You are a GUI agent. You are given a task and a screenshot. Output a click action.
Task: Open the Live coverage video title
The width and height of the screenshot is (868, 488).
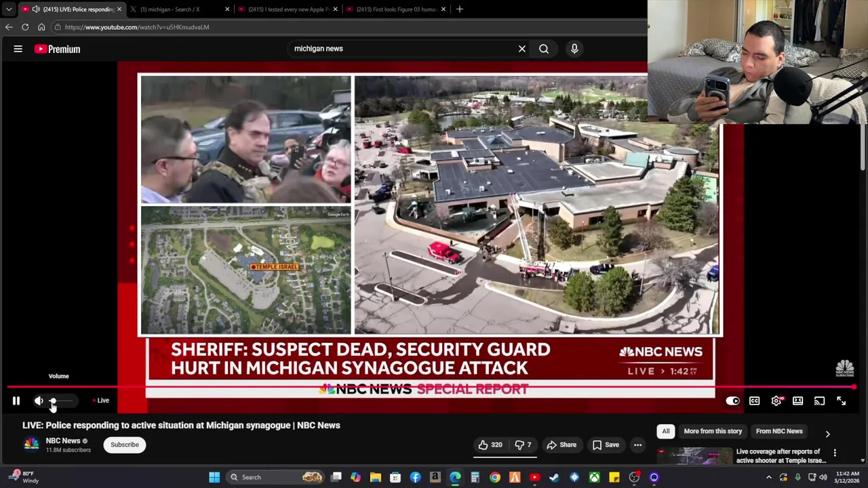(x=781, y=456)
